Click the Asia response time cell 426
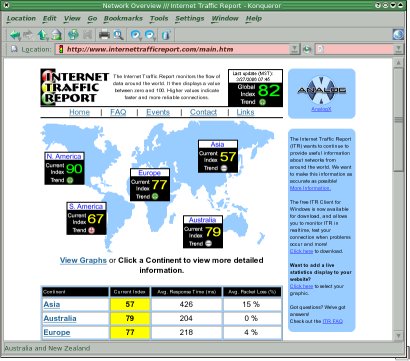The width and height of the screenshot is (410, 361). (186, 304)
